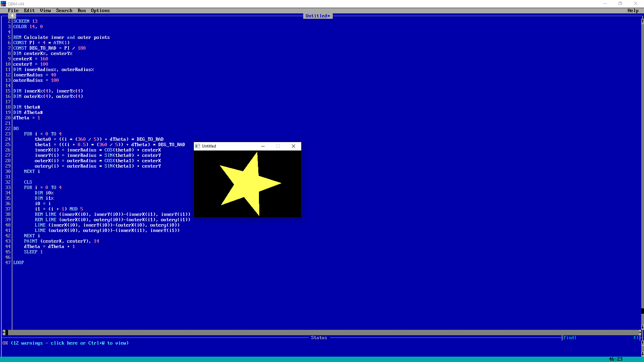Open the Help menu

click(633, 10)
